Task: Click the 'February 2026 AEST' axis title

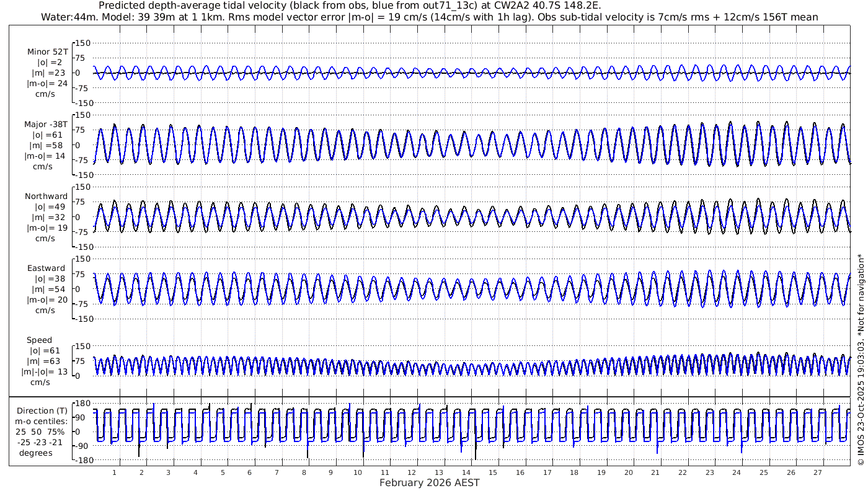Action: (x=430, y=482)
